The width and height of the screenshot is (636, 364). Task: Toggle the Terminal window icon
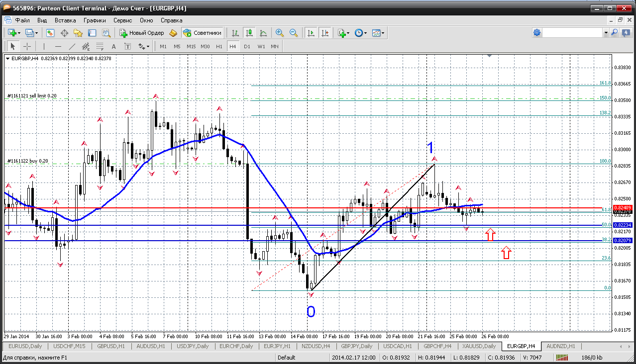[92, 33]
